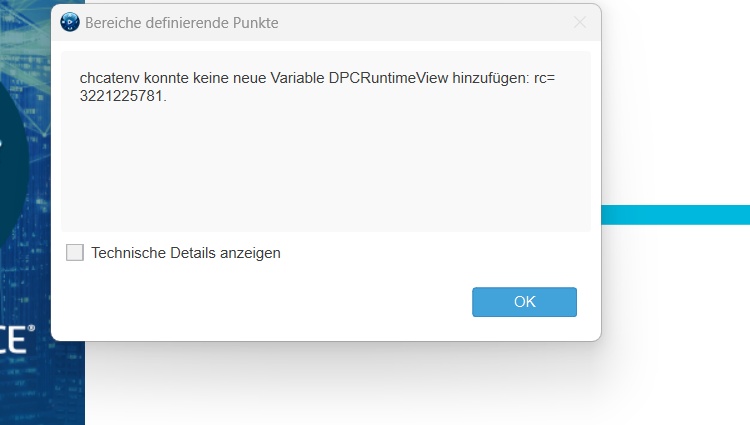This screenshot has height=425, width=750.
Task: Click the 'CE®' logo text on splash
Action: (18, 340)
